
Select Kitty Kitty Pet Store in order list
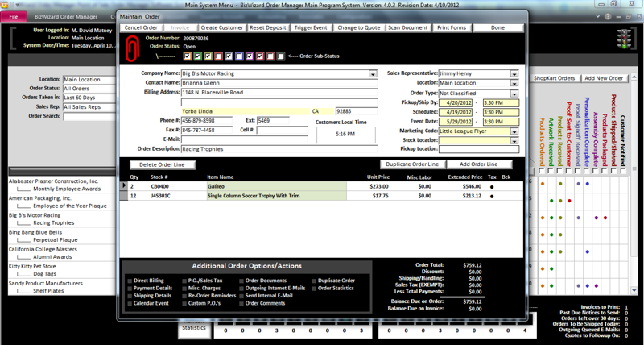(x=32, y=267)
